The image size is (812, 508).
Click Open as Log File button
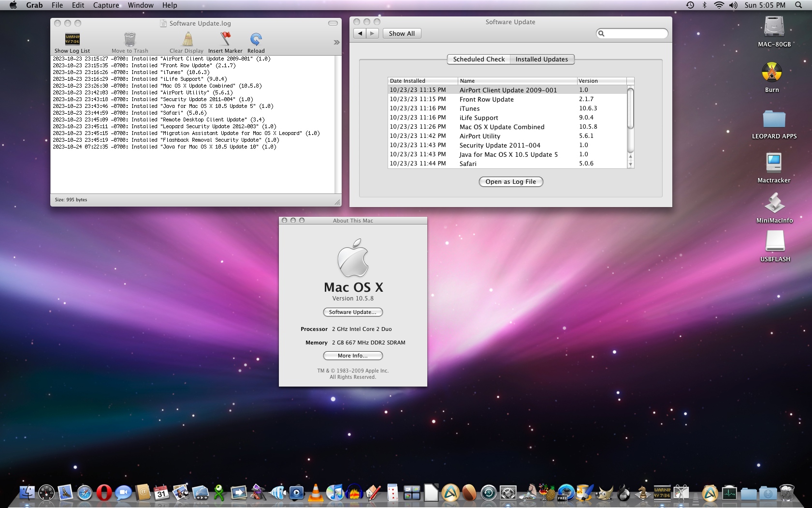click(x=511, y=181)
